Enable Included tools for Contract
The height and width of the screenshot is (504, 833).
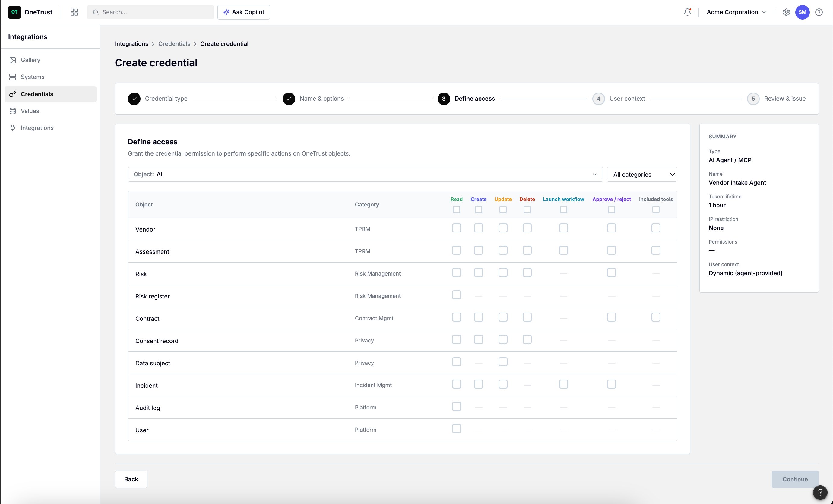click(656, 317)
